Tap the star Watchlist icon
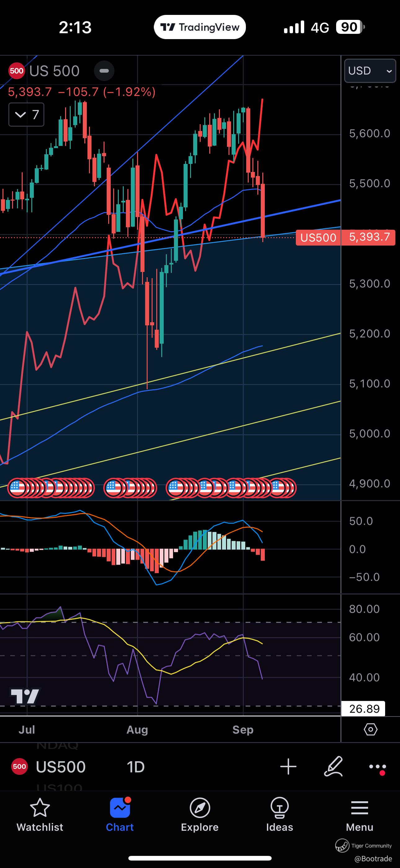This screenshot has width=400, height=868. coord(40,808)
